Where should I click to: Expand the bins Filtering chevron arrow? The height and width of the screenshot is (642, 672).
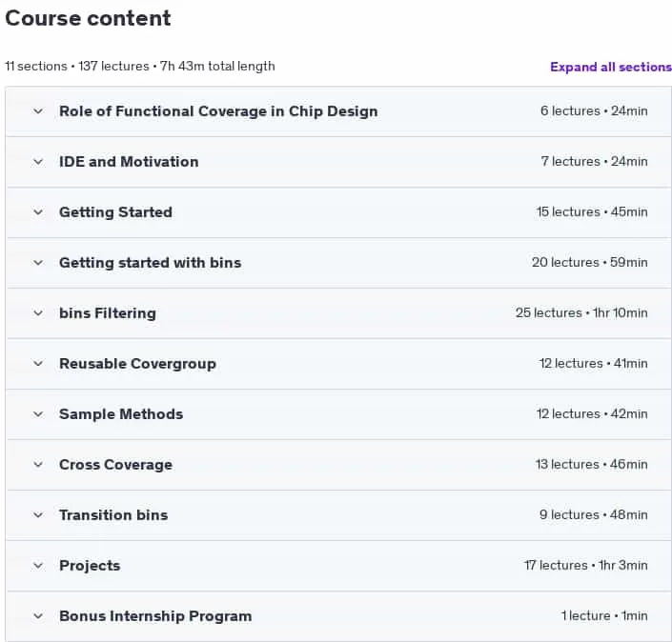[x=38, y=313]
